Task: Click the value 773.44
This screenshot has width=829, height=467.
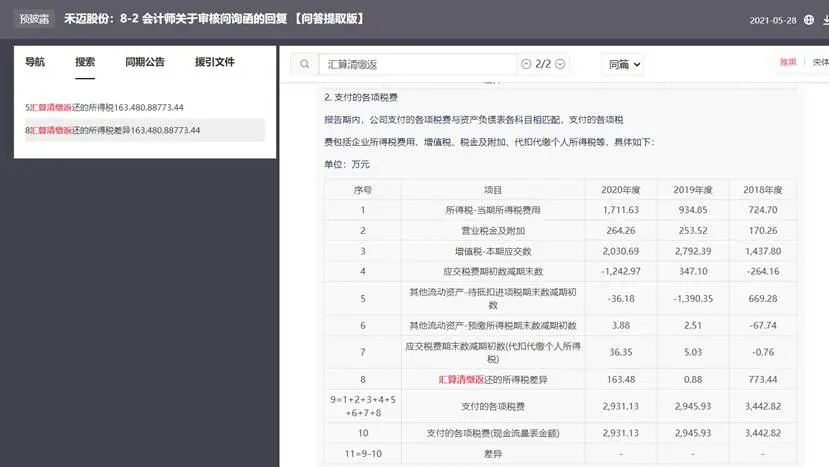Action: point(762,379)
